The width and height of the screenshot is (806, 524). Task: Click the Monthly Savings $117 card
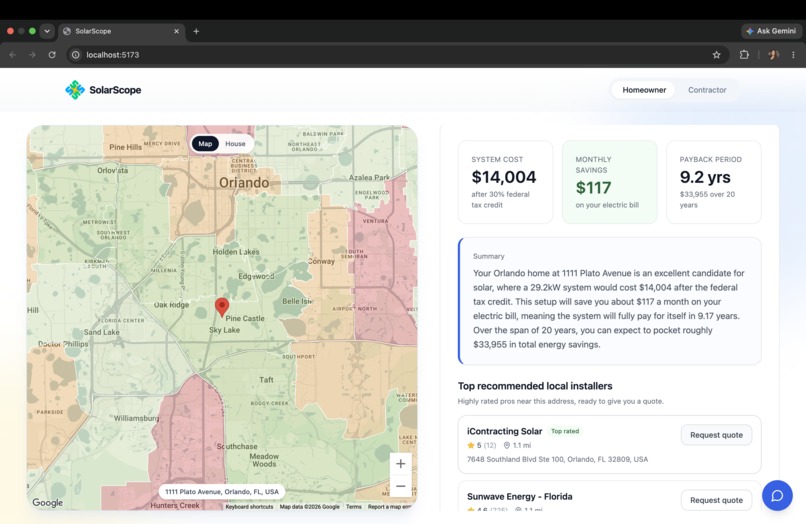pos(609,182)
